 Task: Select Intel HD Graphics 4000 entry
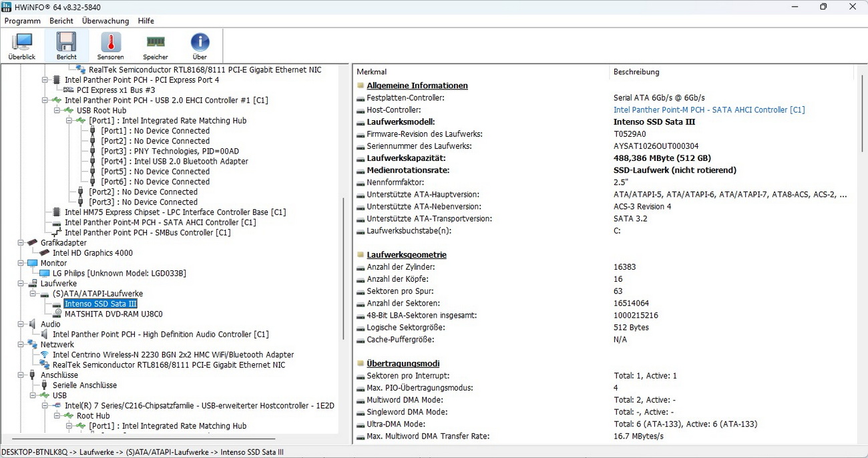92,253
